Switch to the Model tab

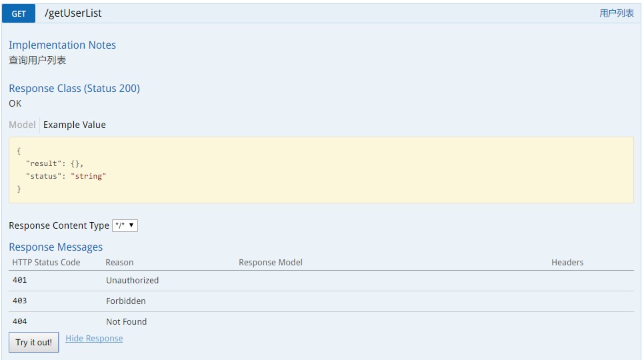pos(22,125)
